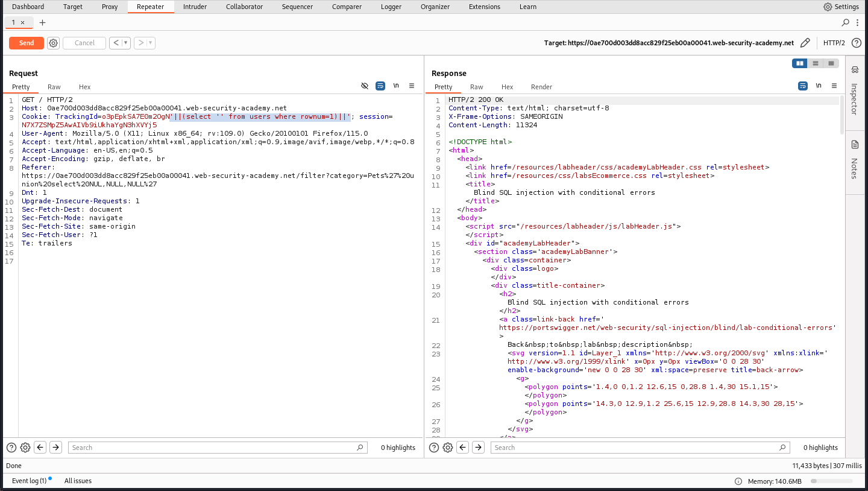Click the portswigger.net lab-conditional-errors URL

pyautogui.click(x=667, y=328)
